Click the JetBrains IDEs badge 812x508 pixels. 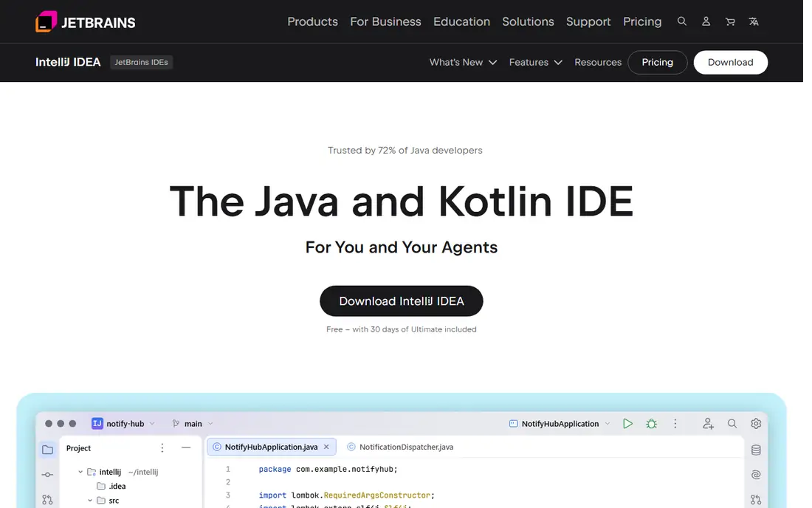point(142,62)
